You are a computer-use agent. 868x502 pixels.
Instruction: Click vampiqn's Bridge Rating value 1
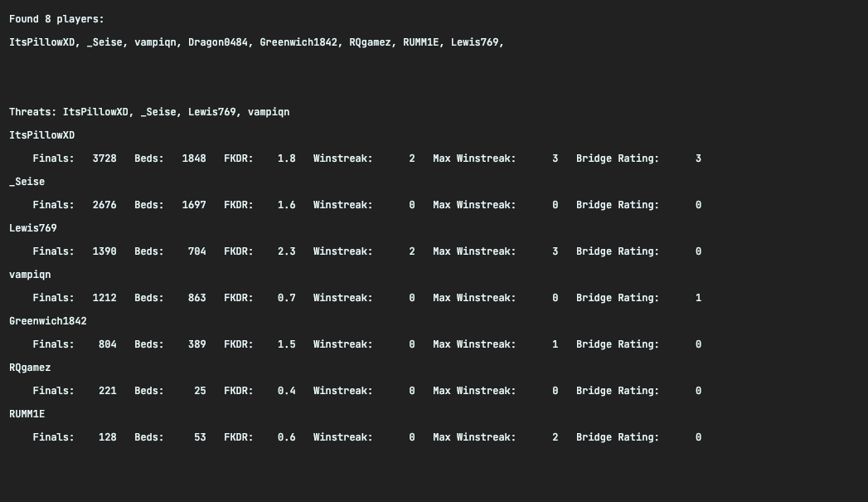click(698, 297)
